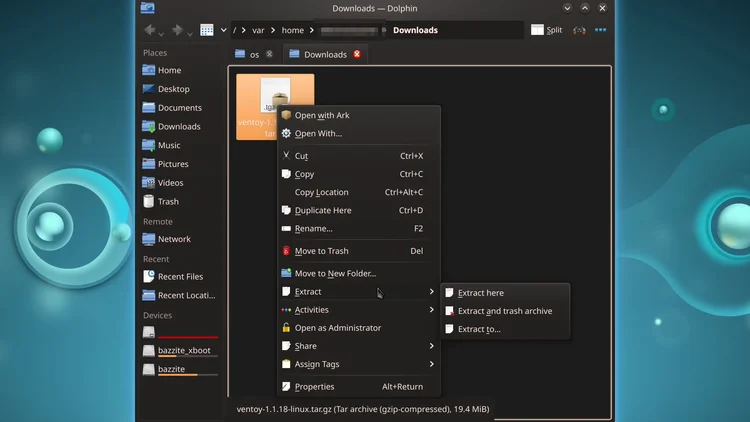Choose 'Extract and trash archive'
Image resolution: width=750 pixels, height=422 pixels.
tap(505, 311)
